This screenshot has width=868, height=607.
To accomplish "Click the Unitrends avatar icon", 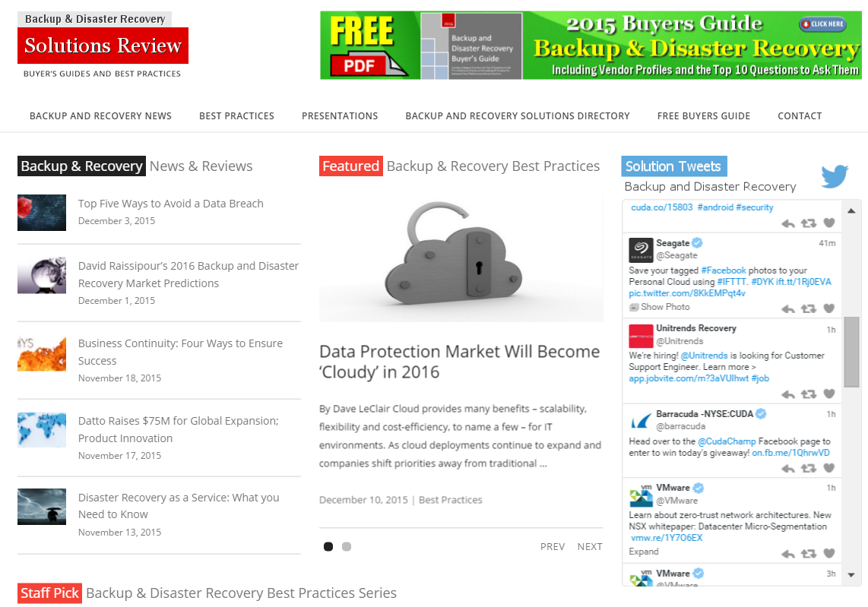I will [641, 335].
